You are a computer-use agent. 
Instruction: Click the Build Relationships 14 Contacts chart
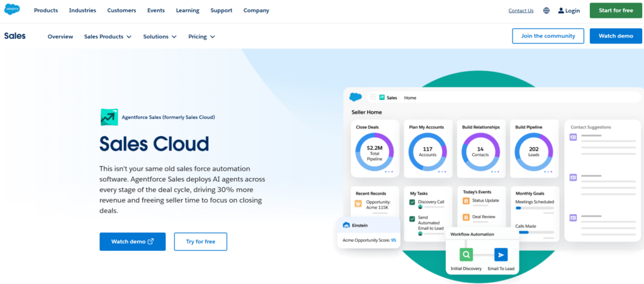480,152
